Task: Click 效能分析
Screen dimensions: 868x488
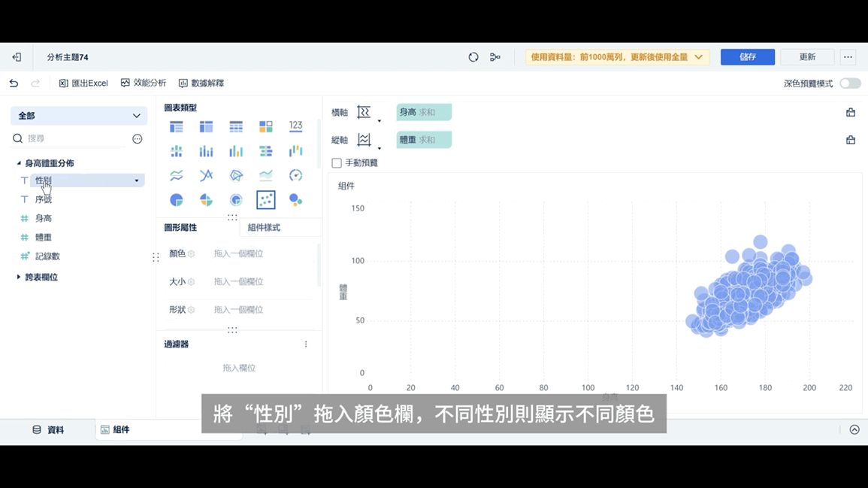Action: (144, 83)
